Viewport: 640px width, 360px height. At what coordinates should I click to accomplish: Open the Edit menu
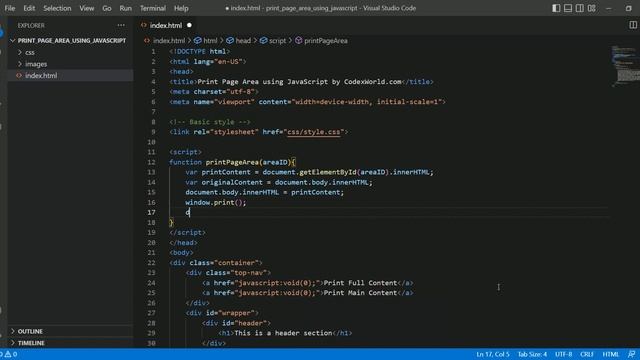point(29,8)
